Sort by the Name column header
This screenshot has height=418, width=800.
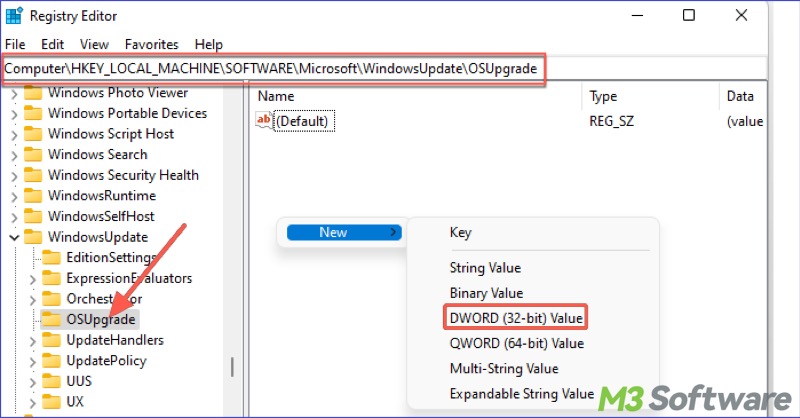276,96
